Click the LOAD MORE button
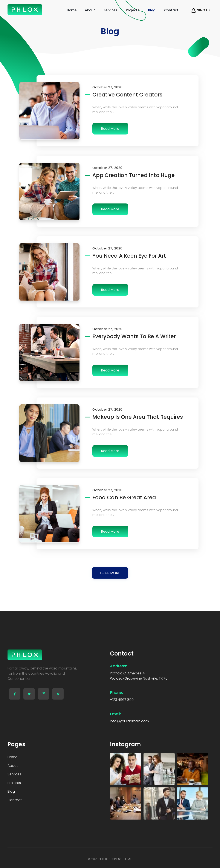This screenshot has width=220, height=868. [110, 573]
